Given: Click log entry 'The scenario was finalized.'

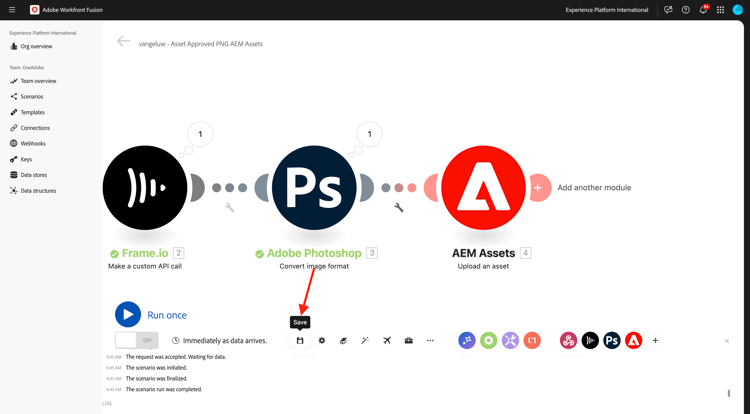Looking at the screenshot, I should (156, 379).
